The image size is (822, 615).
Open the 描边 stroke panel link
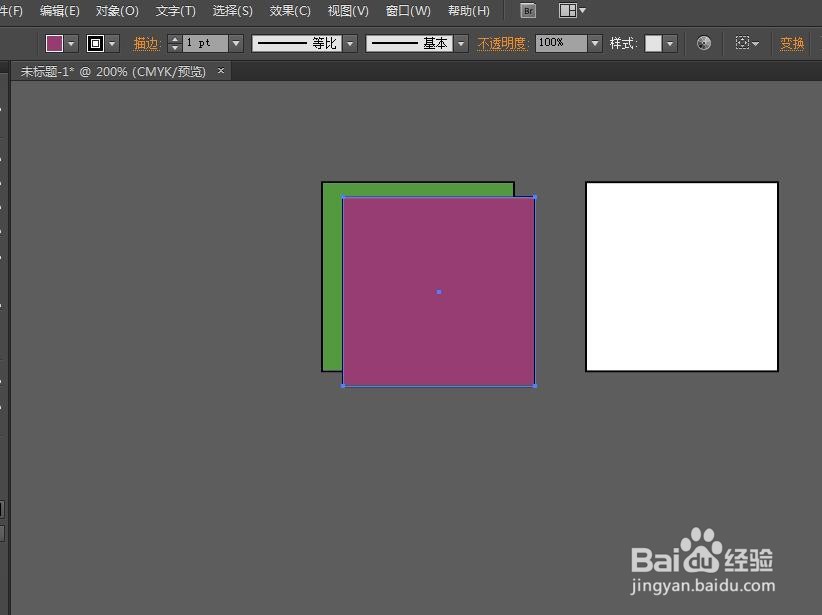tap(146, 44)
